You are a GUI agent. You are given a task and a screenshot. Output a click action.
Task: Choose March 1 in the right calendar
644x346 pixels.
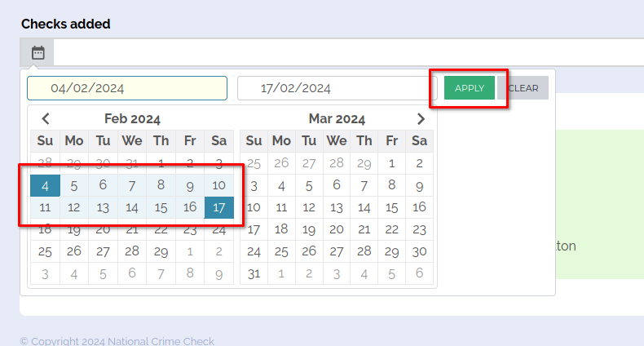tap(392, 163)
